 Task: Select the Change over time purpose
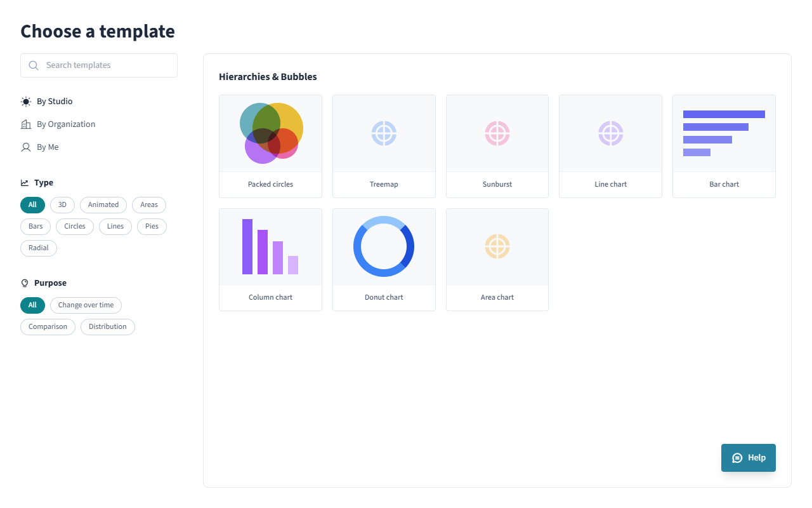(86, 305)
